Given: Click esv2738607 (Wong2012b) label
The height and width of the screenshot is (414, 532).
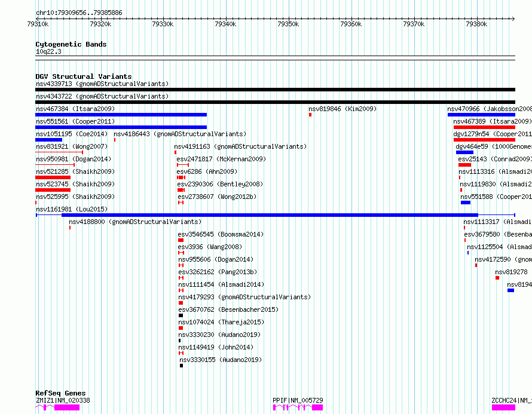Looking at the screenshot, I should tap(217, 197).
